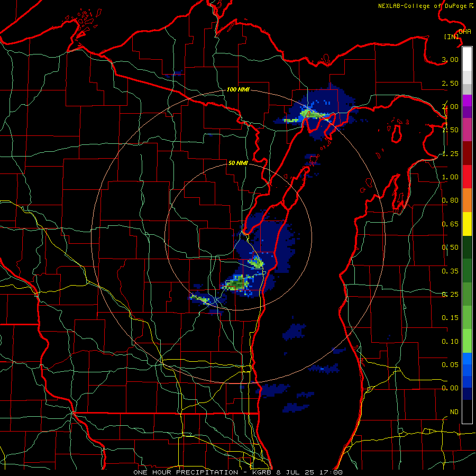
Task: Click the dark red legend swatch near 1.25
Action: click(467, 153)
